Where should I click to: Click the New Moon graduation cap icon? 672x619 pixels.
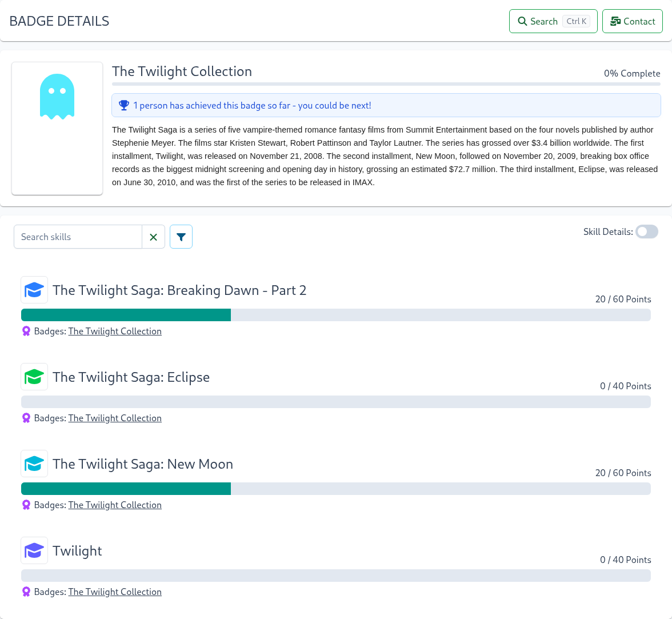pyautogui.click(x=34, y=464)
